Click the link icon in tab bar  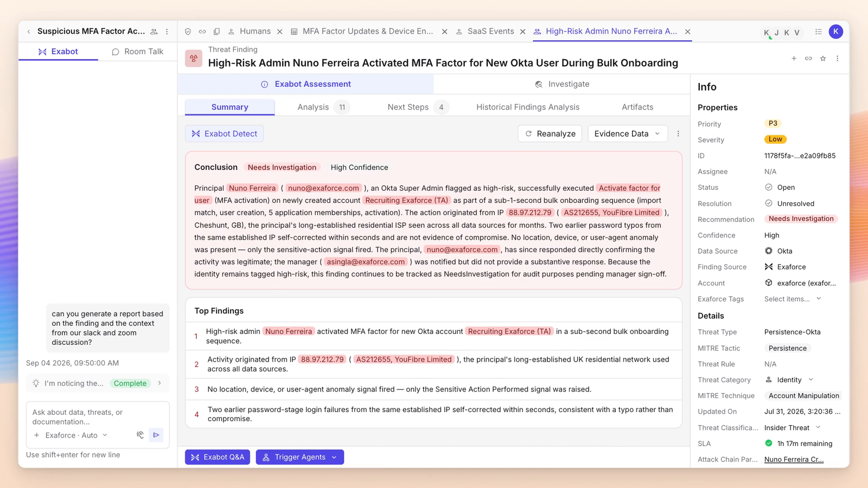(x=202, y=31)
